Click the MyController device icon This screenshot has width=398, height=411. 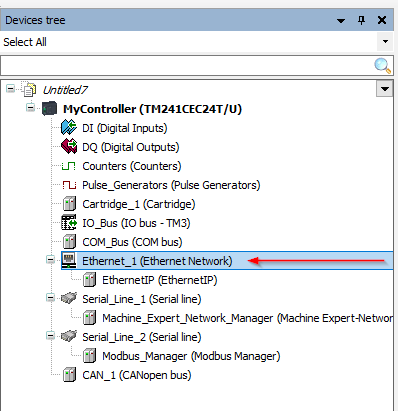point(49,109)
